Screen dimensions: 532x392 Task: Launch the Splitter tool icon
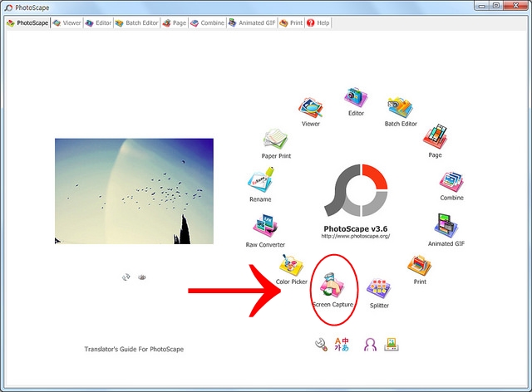tap(379, 289)
